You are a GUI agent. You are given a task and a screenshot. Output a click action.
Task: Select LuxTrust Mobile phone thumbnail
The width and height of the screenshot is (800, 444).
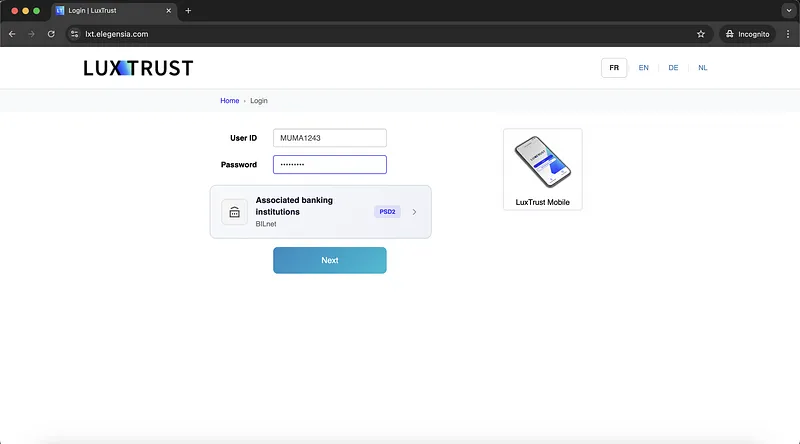542,162
